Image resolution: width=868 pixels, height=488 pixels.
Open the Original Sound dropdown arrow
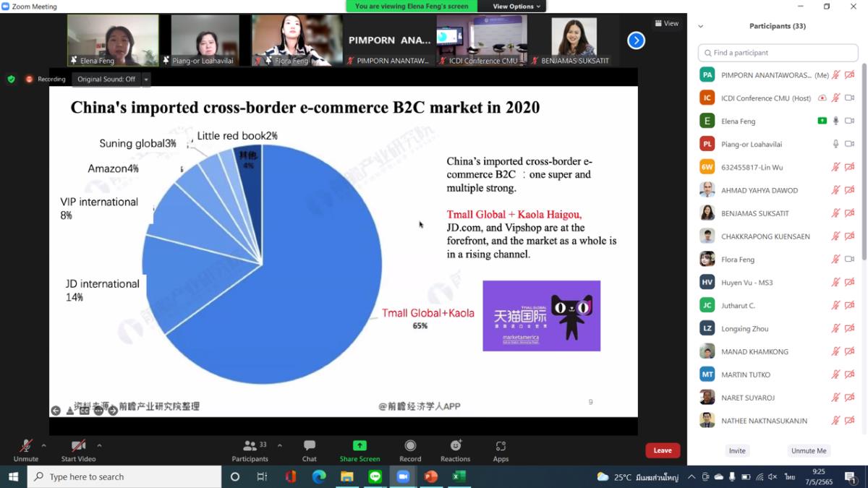pos(146,80)
